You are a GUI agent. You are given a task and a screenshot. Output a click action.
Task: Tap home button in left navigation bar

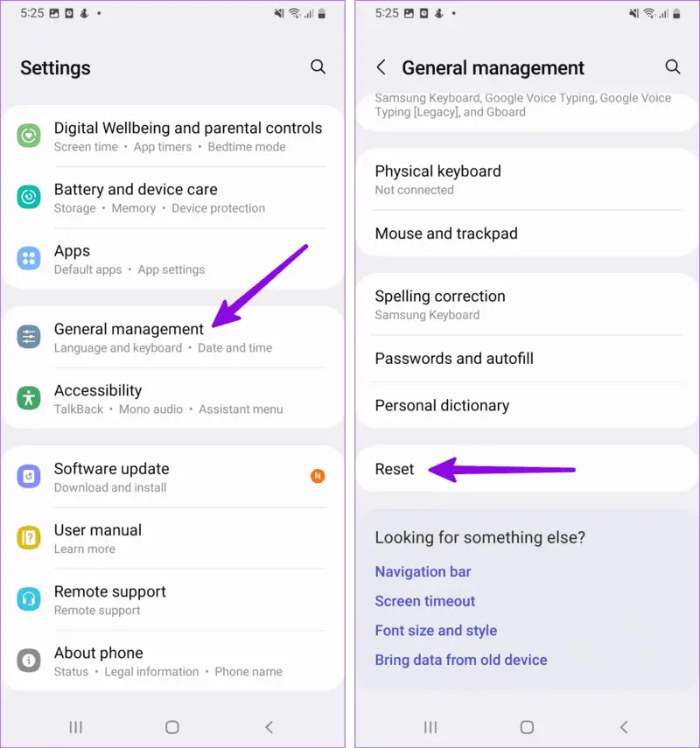pyautogui.click(x=172, y=727)
